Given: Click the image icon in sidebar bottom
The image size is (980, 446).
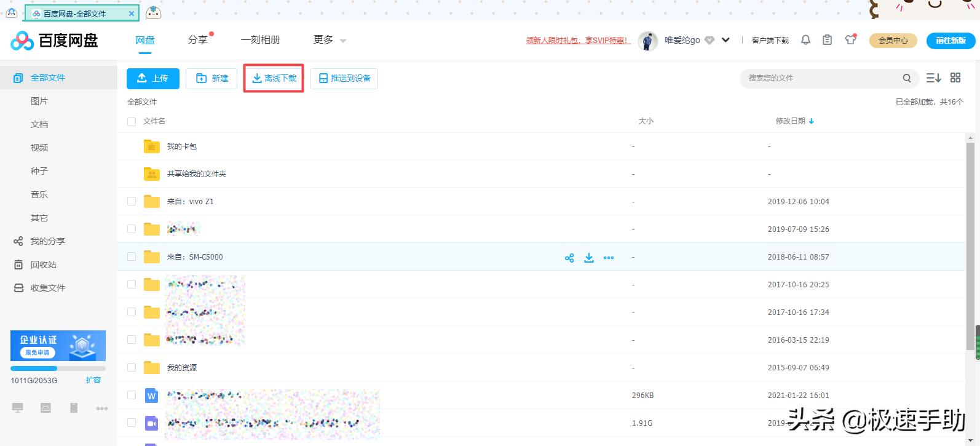Looking at the screenshot, I should pos(45,408).
